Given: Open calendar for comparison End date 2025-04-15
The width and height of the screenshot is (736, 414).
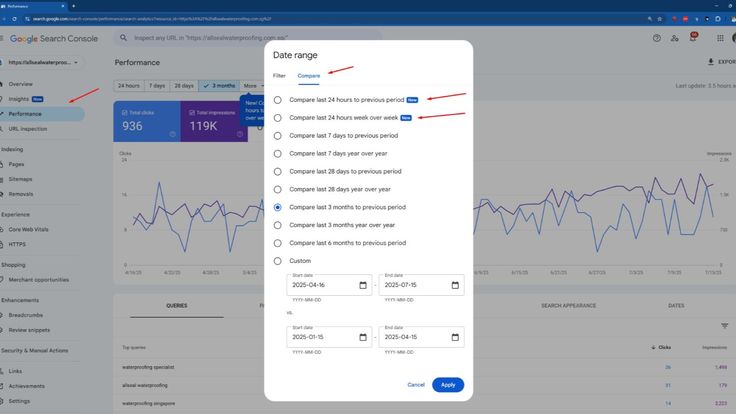Looking at the screenshot, I should pos(455,338).
